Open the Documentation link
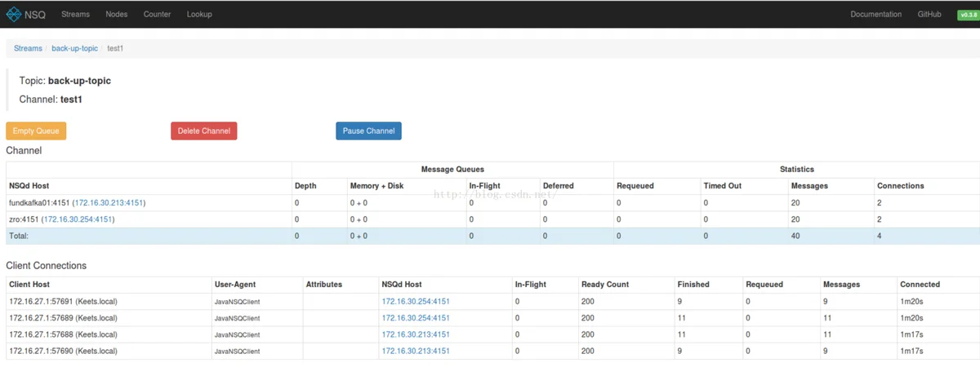The height and width of the screenshot is (376, 980). pyautogui.click(x=876, y=14)
